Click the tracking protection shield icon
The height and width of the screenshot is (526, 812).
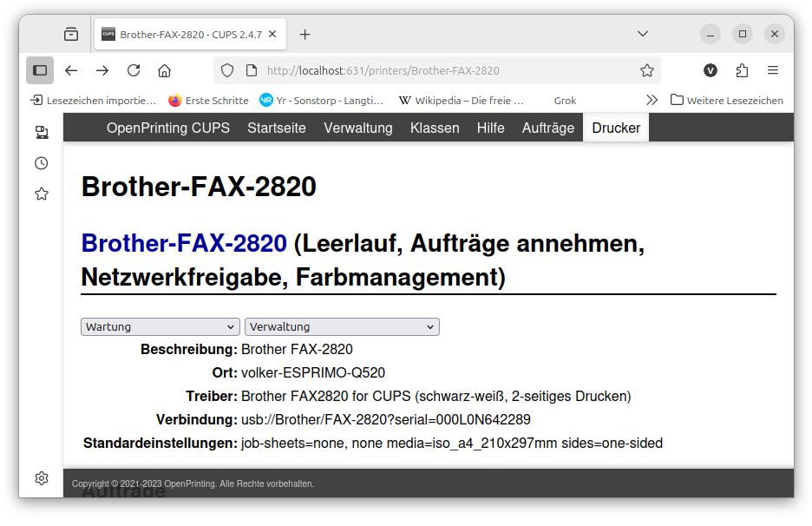227,70
